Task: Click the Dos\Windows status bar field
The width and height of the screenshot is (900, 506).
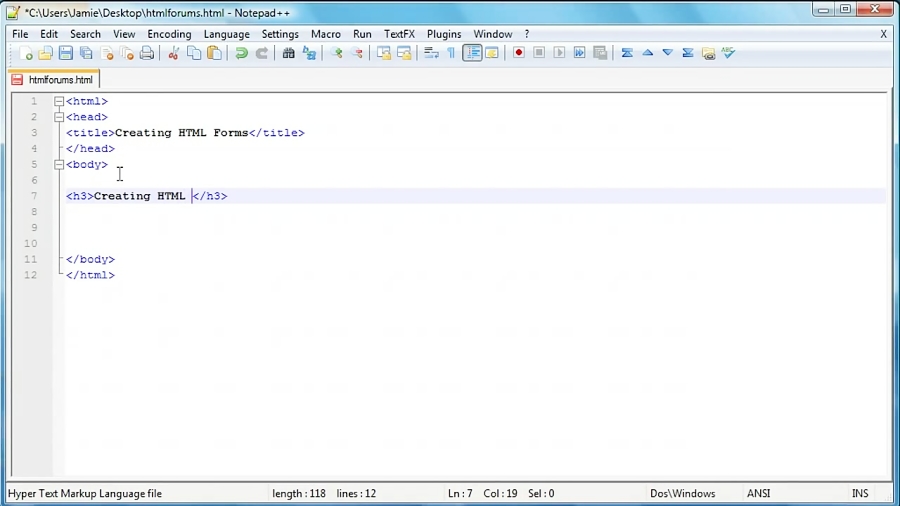Action: point(682,493)
